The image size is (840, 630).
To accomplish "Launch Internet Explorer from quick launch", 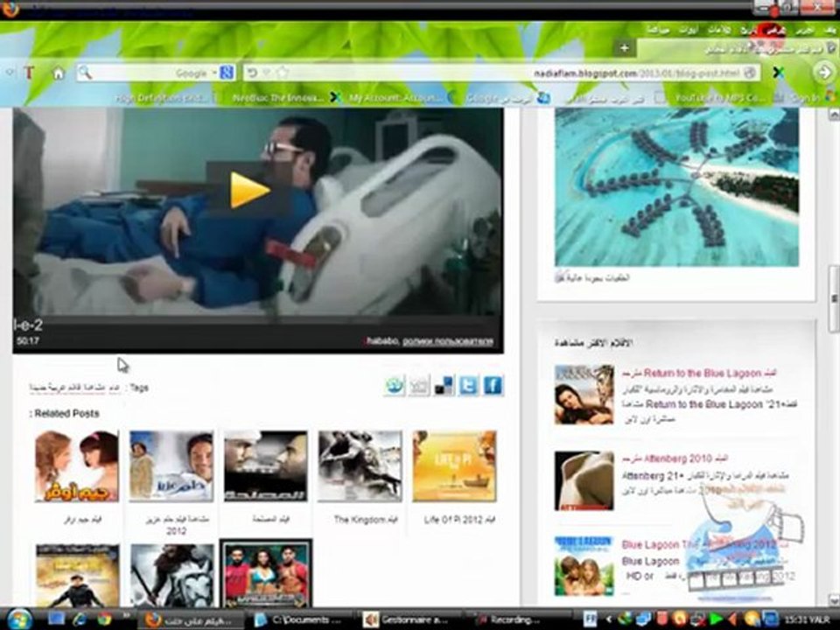I will pyautogui.click(x=80, y=619).
